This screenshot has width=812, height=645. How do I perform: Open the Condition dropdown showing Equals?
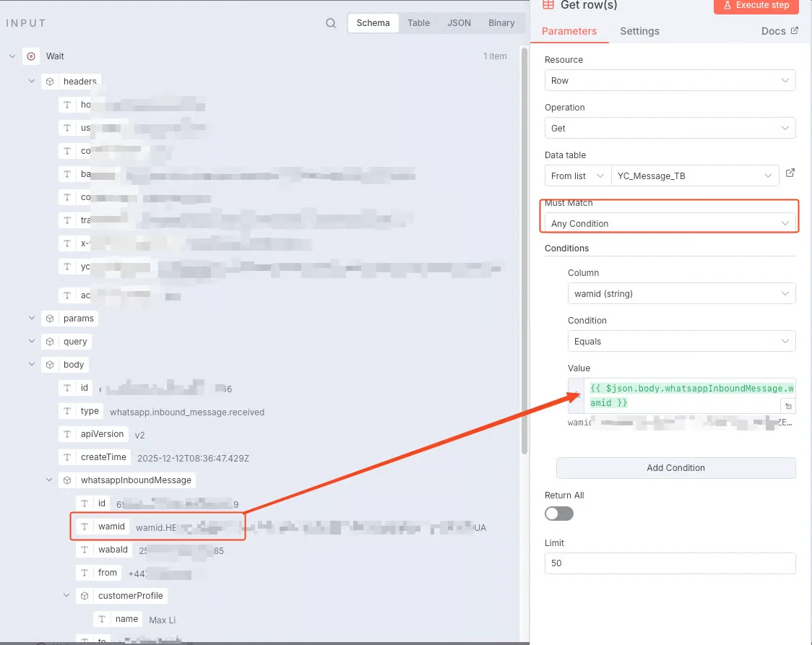coord(681,341)
